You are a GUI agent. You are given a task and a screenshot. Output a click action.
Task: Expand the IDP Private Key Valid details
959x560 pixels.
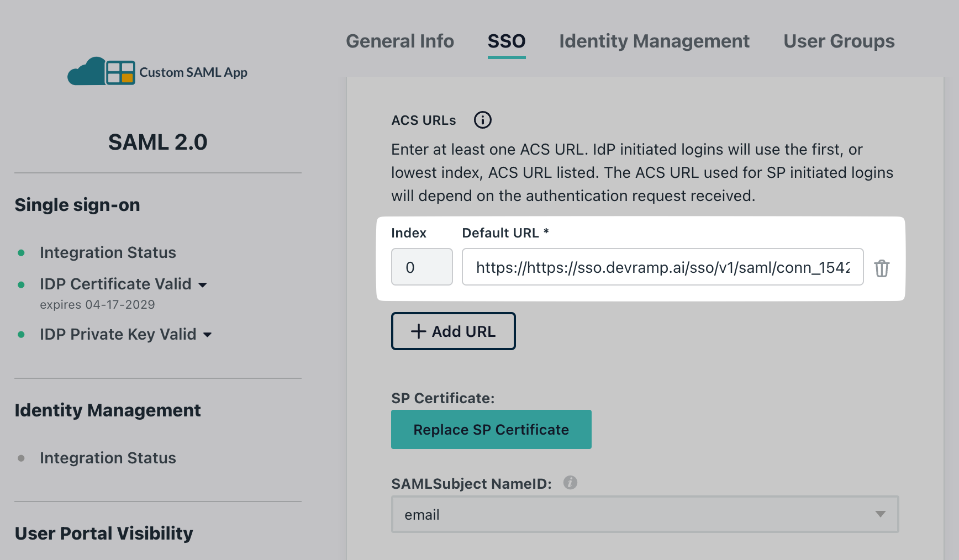208,334
